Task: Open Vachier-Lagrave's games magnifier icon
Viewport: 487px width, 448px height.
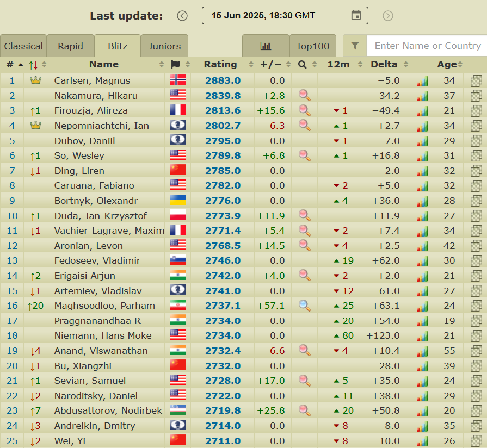Action: [x=304, y=230]
